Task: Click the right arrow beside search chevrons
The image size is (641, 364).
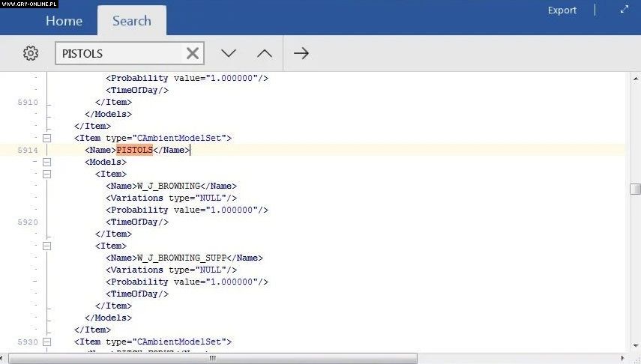Action: [301, 53]
